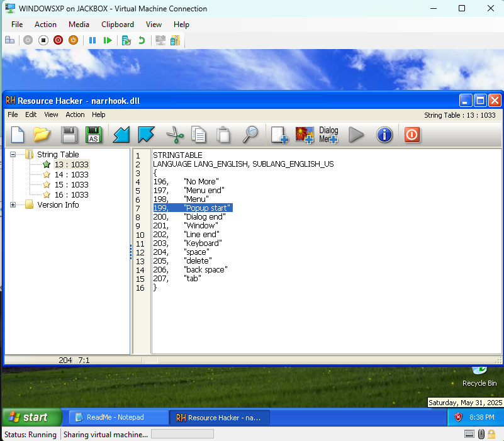Click the red power Exit icon in toolbar
This screenshot has height=441, width=504.
tap(412, 135)
